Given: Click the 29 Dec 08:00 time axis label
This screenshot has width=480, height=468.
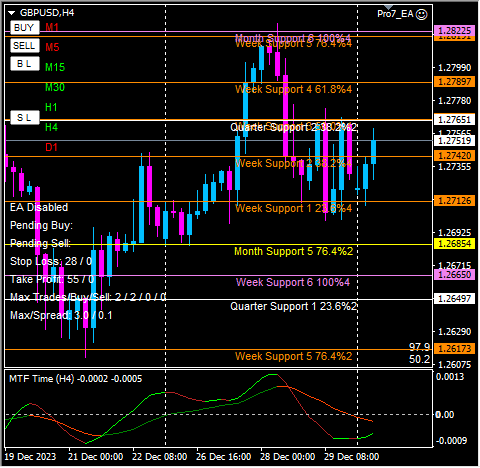Looking at the screenshot, I should (x=352, y=457).
